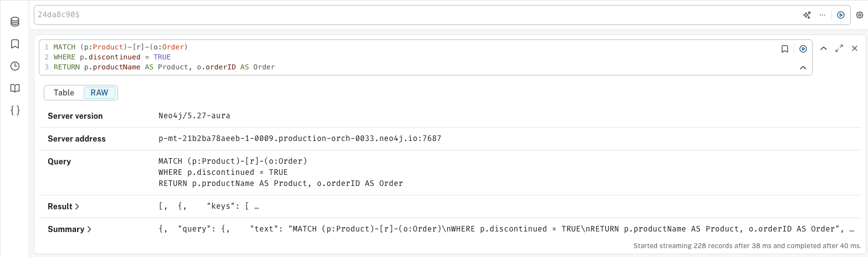The image size is (868, 257).
Task: Run the query from the top editor bar
Action: tap(841, 15)
